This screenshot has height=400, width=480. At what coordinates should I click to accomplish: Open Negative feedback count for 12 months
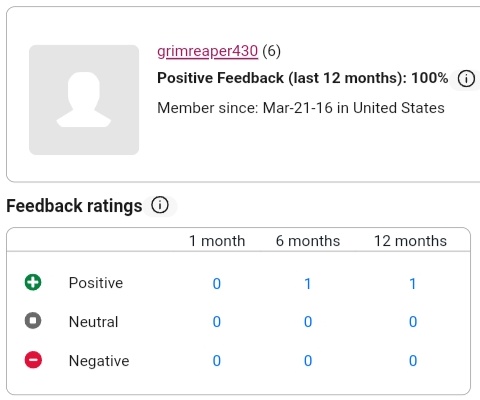click(413, 361)
